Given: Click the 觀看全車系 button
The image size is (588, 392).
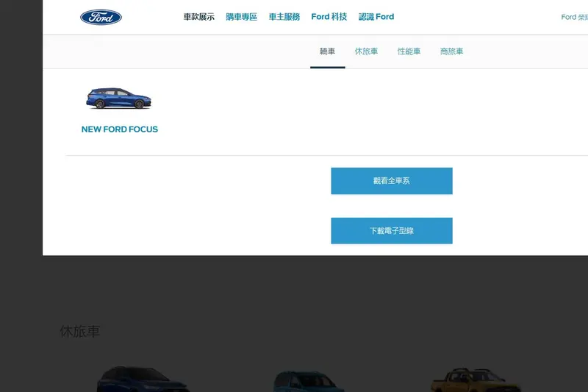Looking at the screenshot, I should pyautogui.click(x=392, y=181).
